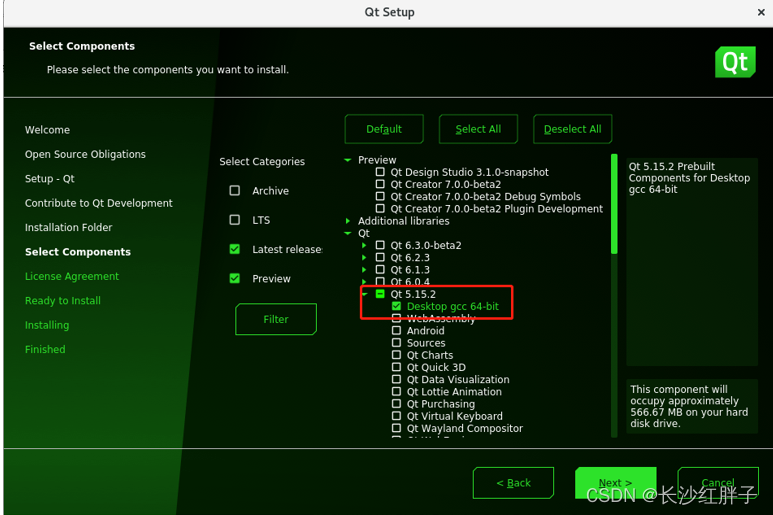Check the Qt Purchasing component

(x=396, y=404)
